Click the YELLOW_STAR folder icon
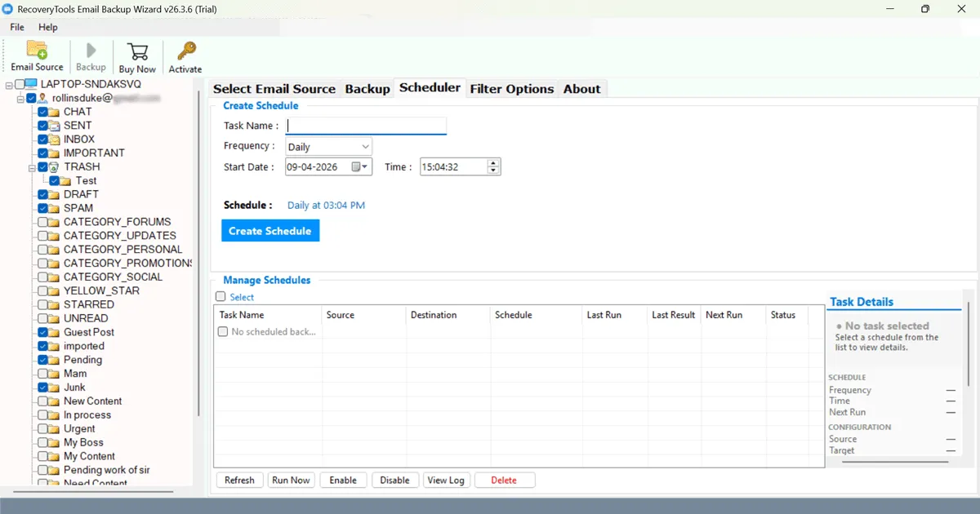980x514 pixels. [56, 291]
